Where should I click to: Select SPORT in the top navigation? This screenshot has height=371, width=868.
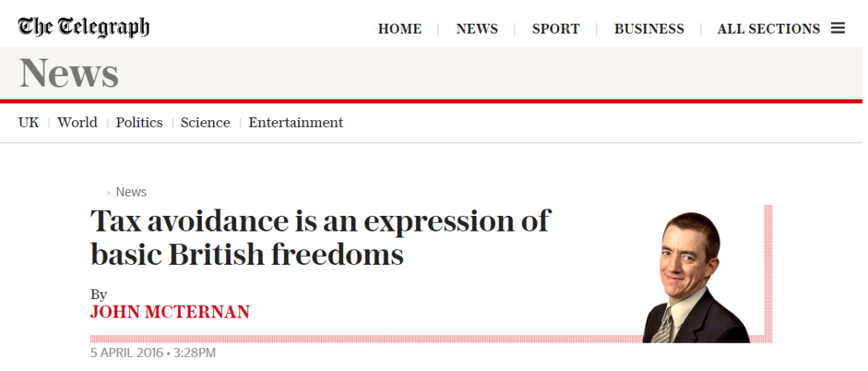[x=556, y=29]
